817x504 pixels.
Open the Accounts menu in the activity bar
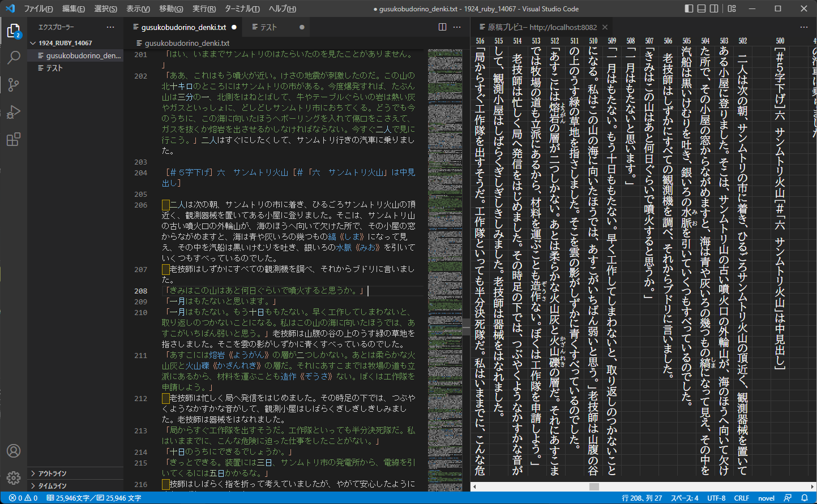point(14,451)
